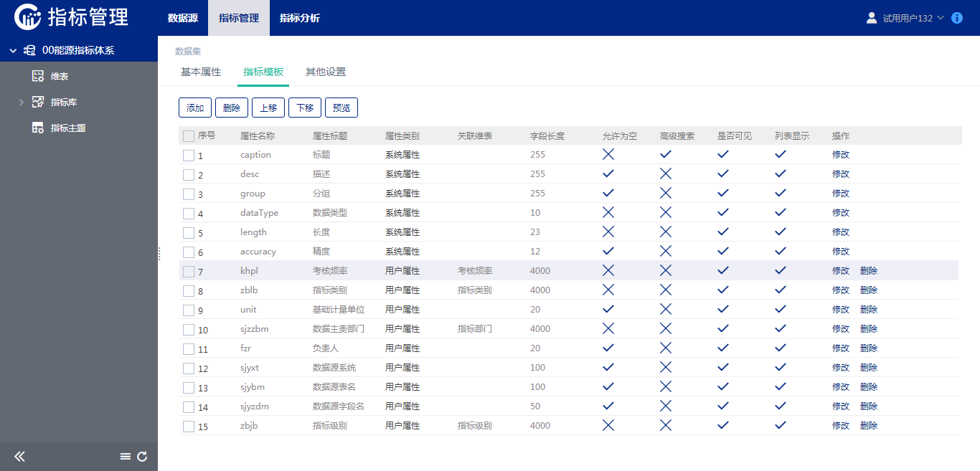Image resolution: width=980 pixels, height=471 pixels.
Task: Open 指标主题 in the left sidebar
Action: [x=54, y=128]
